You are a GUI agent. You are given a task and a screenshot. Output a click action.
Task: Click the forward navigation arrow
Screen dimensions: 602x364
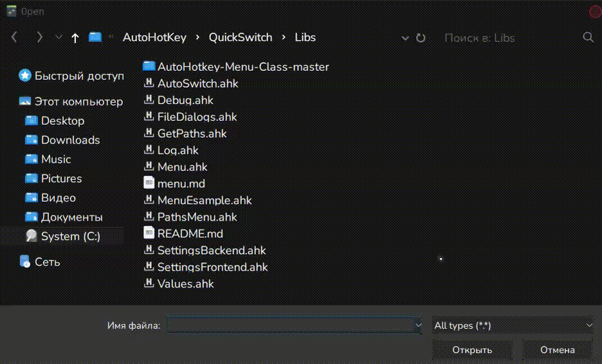pos(39,37)
